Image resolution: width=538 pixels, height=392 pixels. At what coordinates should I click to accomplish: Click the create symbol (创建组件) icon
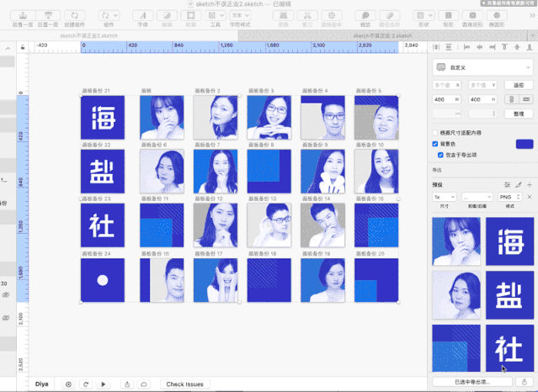click(74, 15)
